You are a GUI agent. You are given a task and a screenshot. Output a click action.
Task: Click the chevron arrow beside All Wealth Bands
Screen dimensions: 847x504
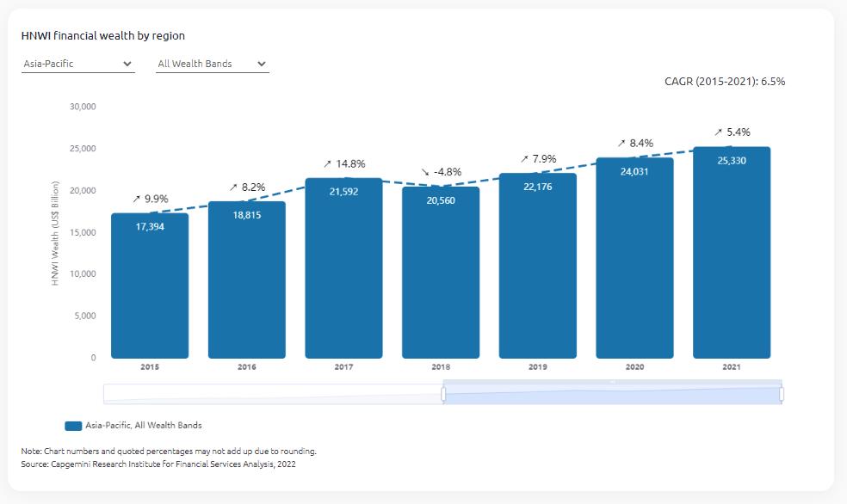pos(262,64)
